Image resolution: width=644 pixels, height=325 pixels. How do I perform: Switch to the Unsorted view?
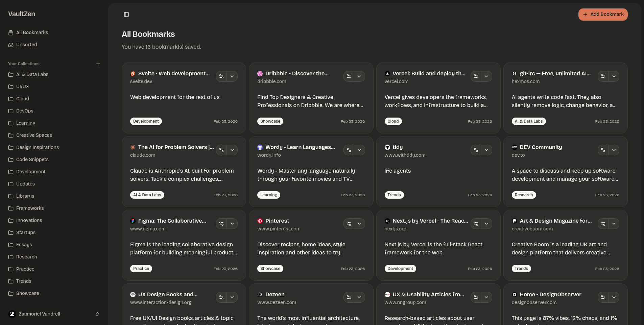pos(27,45)
